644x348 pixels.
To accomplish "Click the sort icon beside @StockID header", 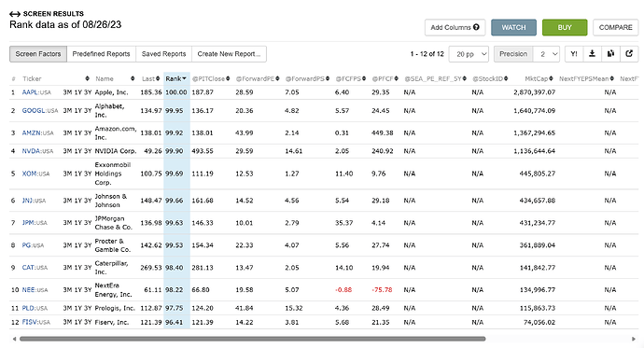I will pos(506,78).
